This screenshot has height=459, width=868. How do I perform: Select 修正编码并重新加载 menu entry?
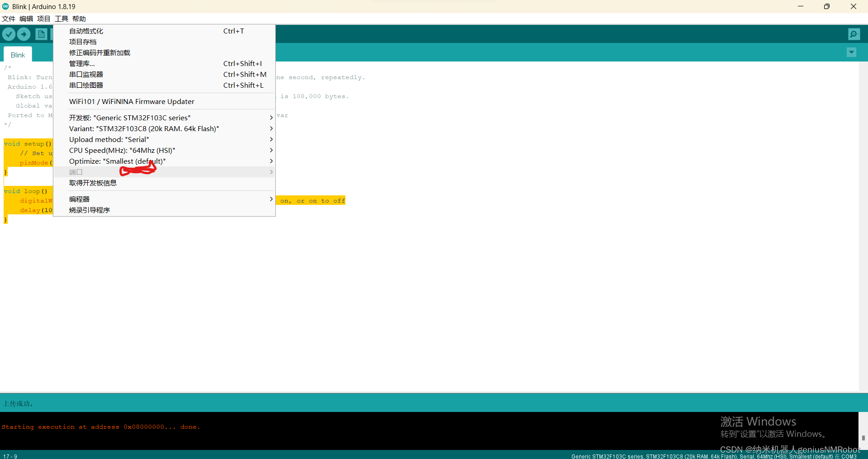(x=165, y=53)
